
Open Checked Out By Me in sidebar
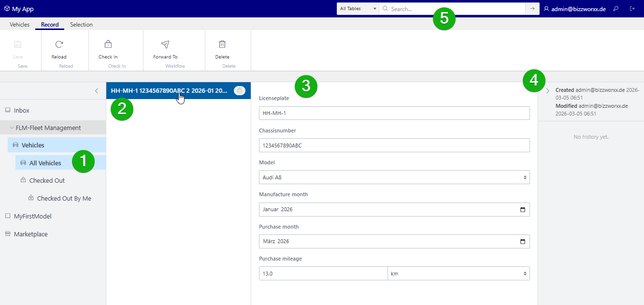[64, 199]
